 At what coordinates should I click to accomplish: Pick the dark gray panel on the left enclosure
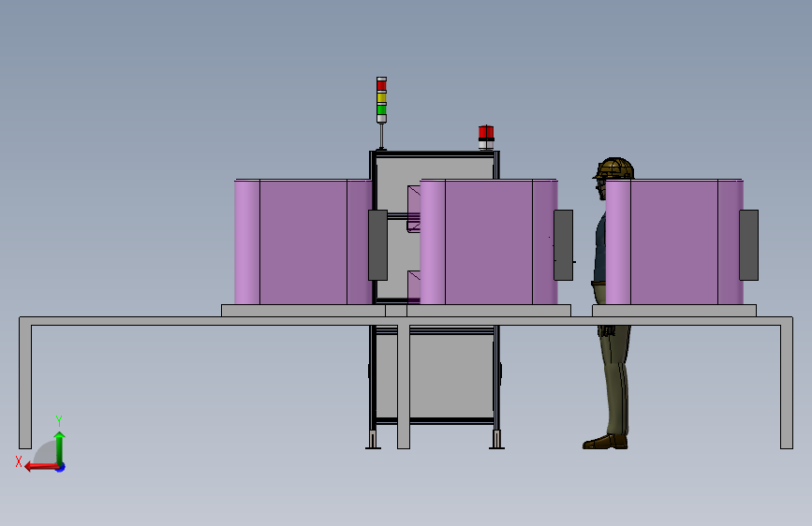pos(378,245)
